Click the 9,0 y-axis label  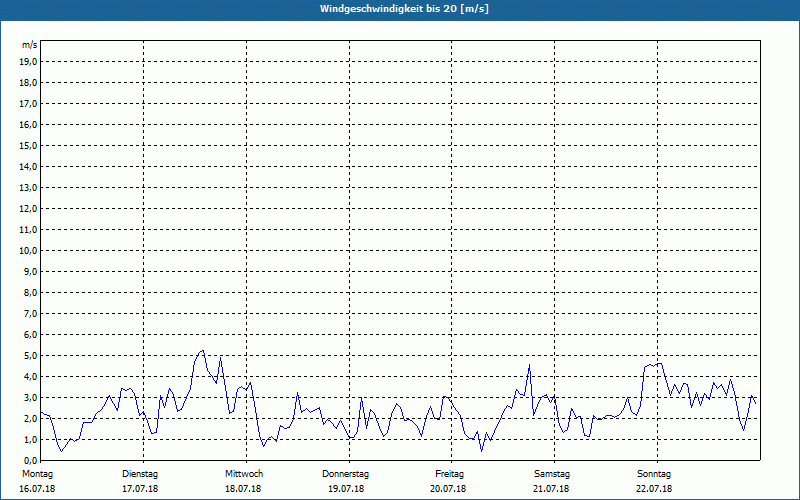click(x=31, y=271)
